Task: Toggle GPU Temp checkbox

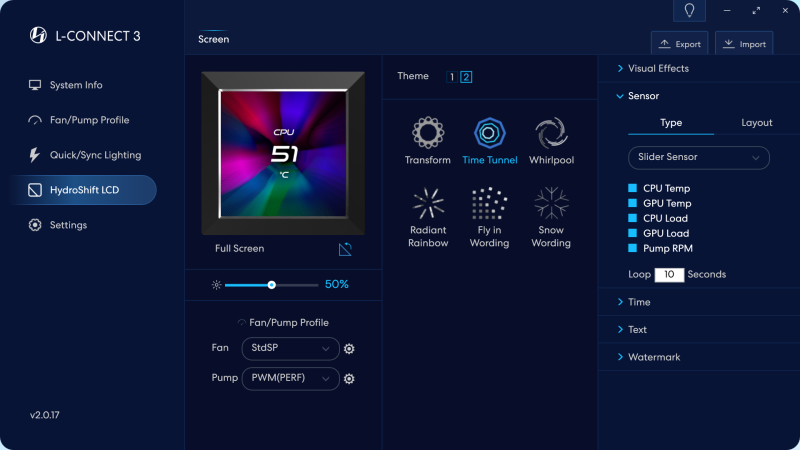Action: pos(633,203)
